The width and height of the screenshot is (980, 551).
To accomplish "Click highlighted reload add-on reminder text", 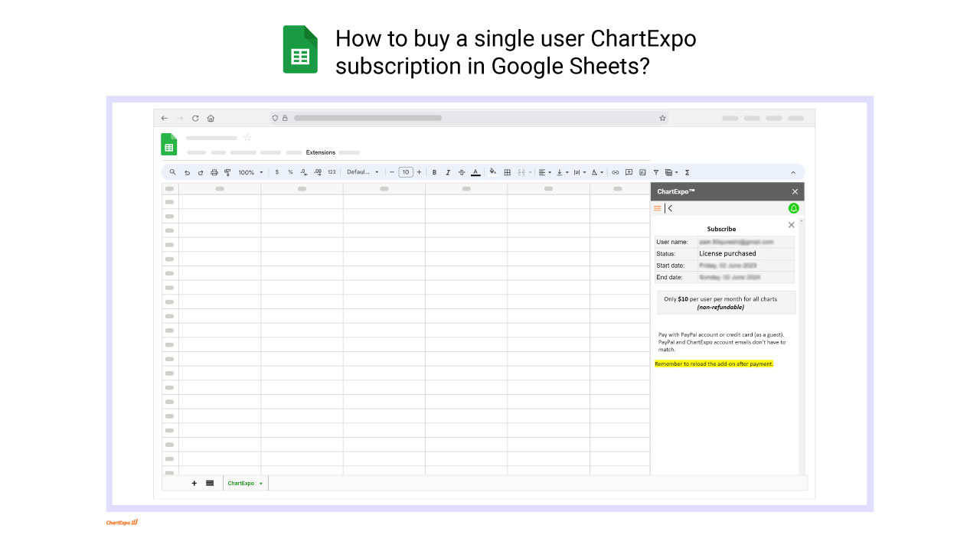I will [714, 364].
